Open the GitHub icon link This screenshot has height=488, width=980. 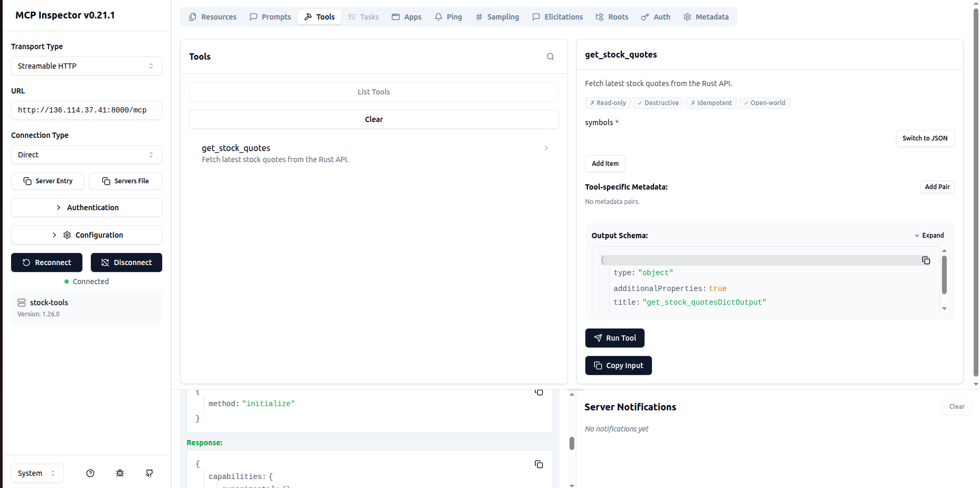(150, 473)
